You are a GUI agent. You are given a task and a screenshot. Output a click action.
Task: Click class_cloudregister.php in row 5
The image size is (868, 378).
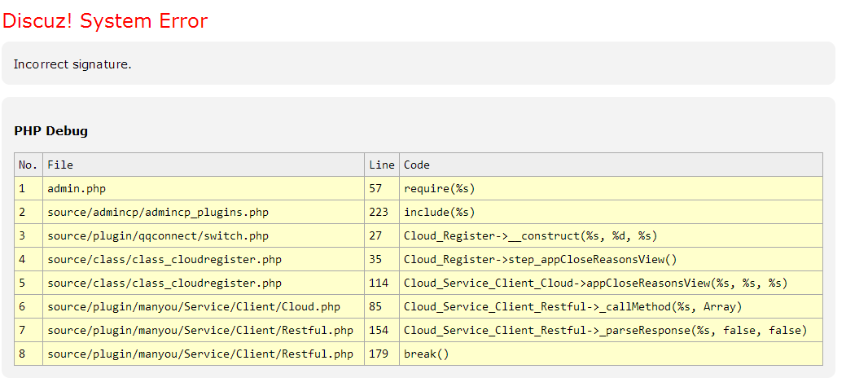(x=164, y=283)
